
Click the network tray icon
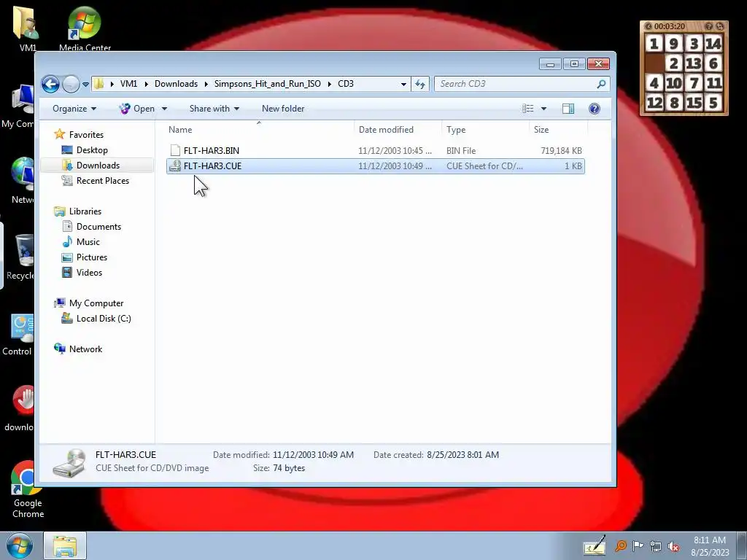tap(656, 546)
